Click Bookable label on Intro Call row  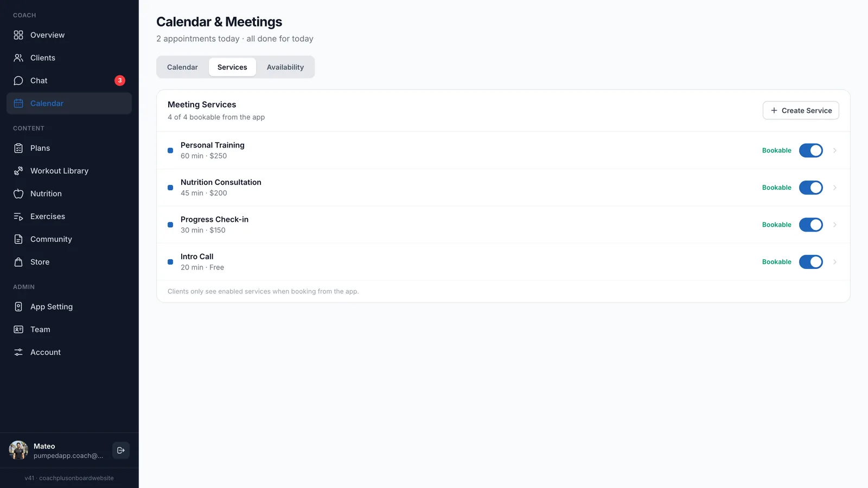(x=777, y=262)
